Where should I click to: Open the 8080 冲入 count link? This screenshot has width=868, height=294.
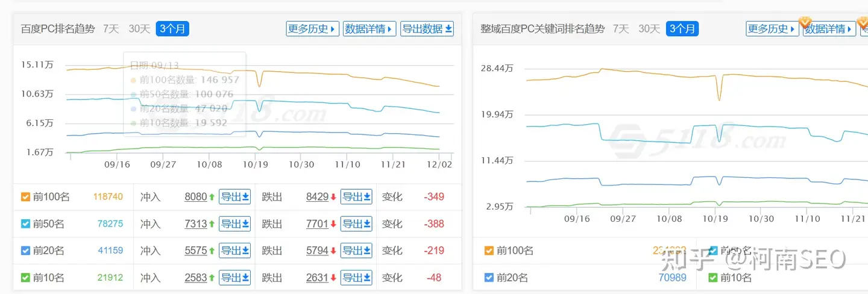click(x=196, y=197)
